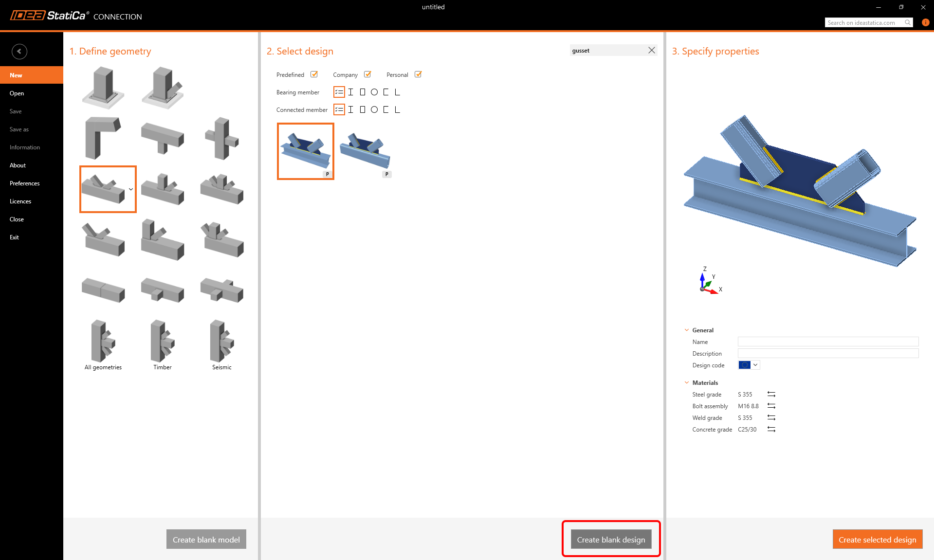Select the column base plate geometry icon
The height and width of the screenshot is (560, 934).
coord(103,88)
